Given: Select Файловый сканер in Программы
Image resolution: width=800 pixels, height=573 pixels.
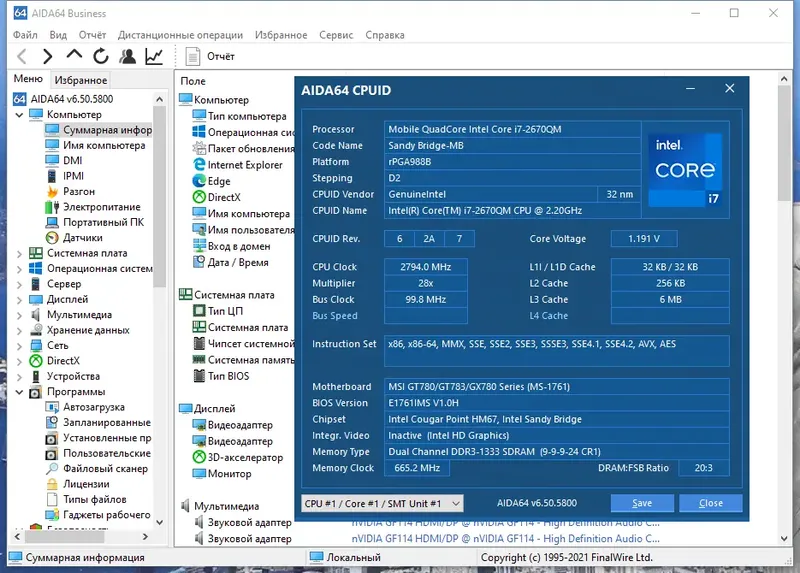Looking at the screenshot, I should click(105, 469).
